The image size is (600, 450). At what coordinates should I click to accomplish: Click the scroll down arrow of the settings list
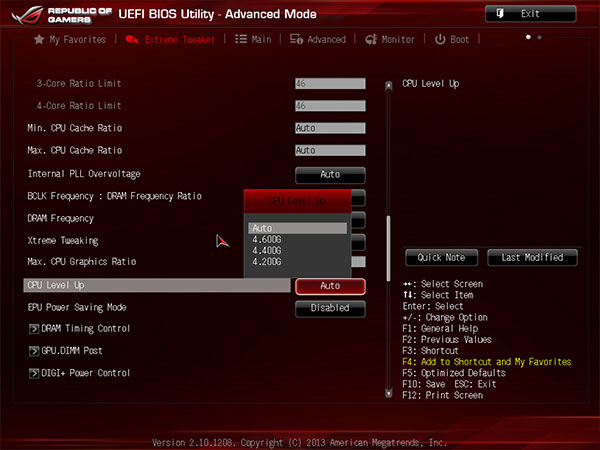[x=389, y=393]
